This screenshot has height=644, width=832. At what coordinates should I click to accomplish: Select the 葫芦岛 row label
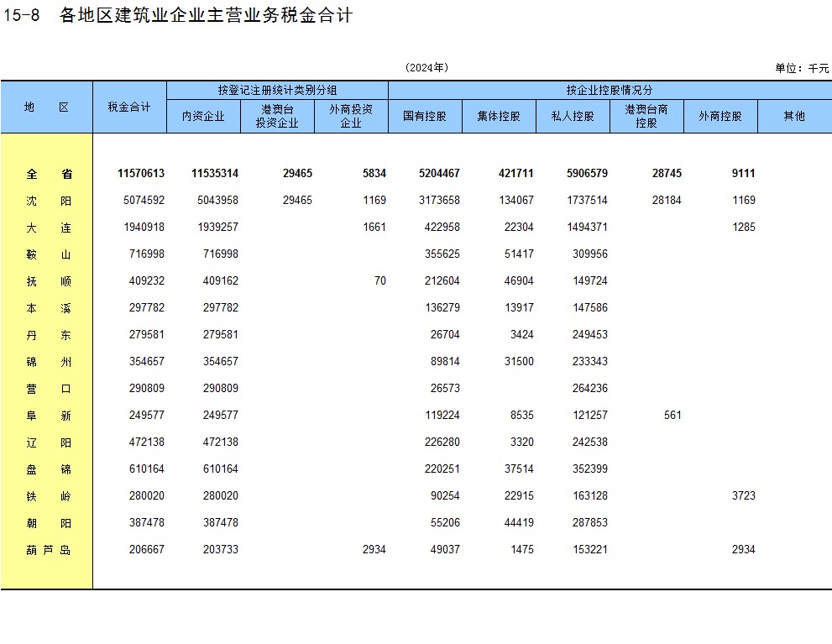tap(49, 550)
